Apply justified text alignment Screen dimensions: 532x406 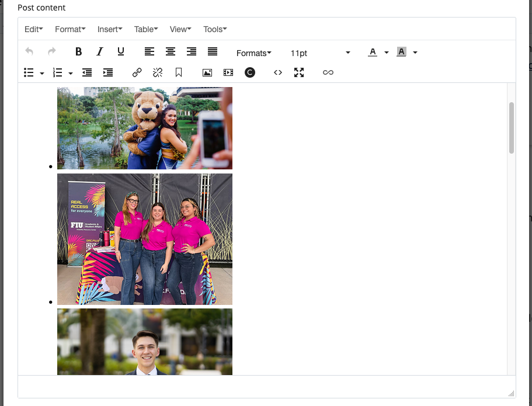coord(213,51)
